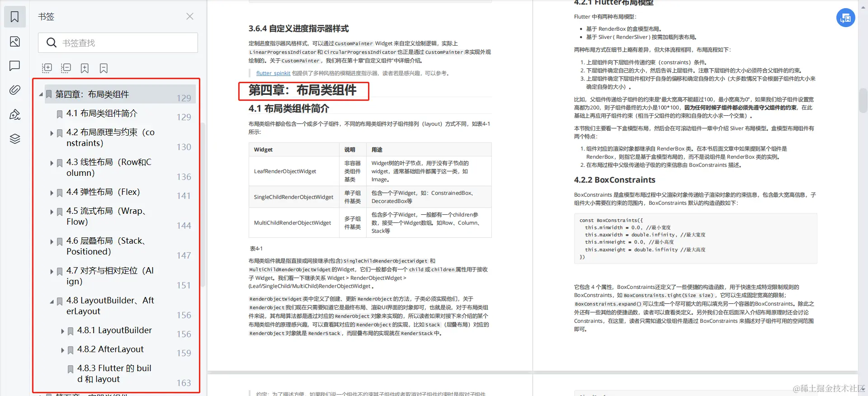Open the attachments paperclip icon
The height and width of the screenshot is (396, 868).
pyautogui.click(x=15, y=90)
